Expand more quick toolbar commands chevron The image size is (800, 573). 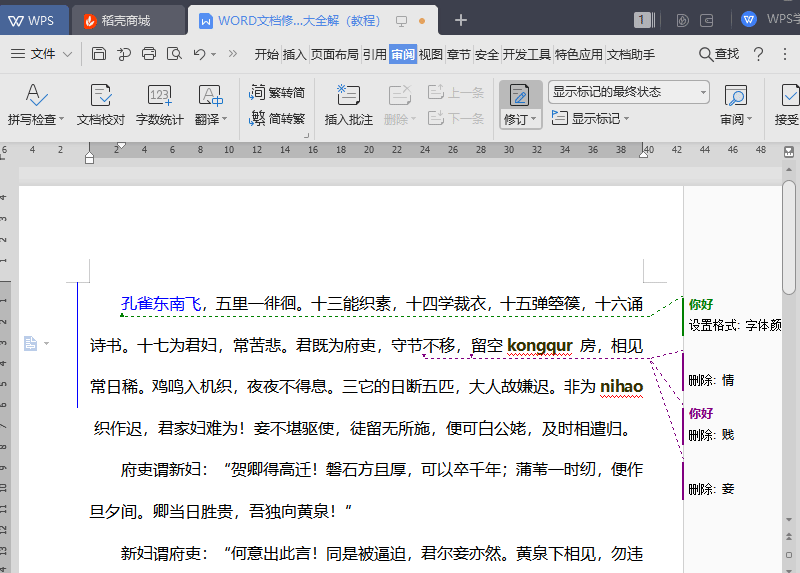[x=233, y=54]
